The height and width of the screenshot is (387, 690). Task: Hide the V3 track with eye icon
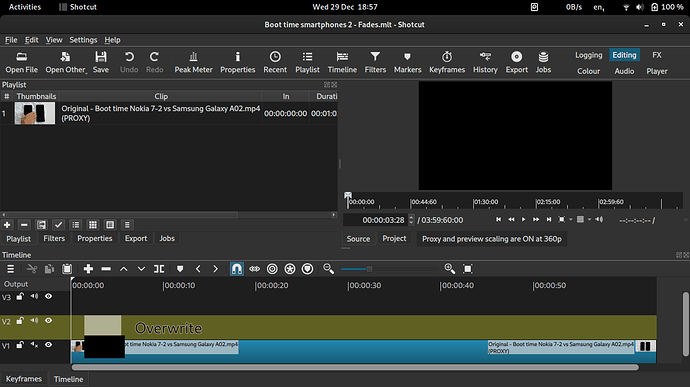[x=48, y=296]
